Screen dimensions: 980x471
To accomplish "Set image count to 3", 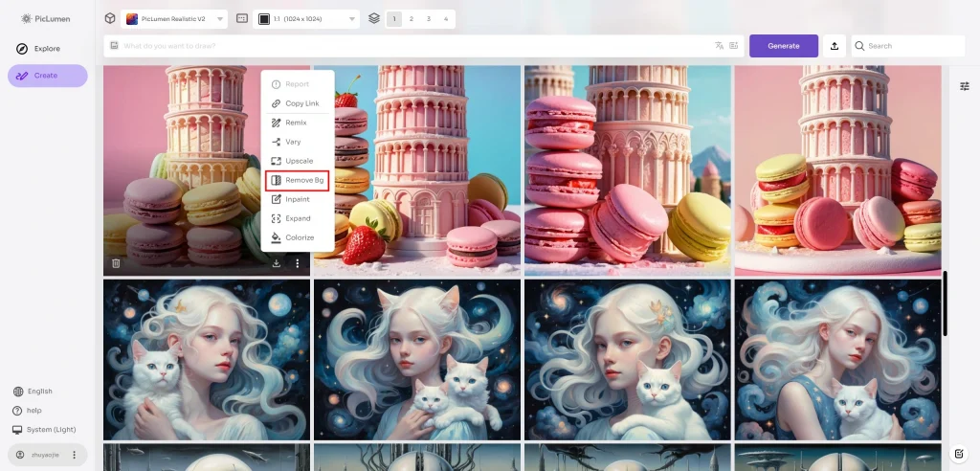I will (x=429, y=19).
